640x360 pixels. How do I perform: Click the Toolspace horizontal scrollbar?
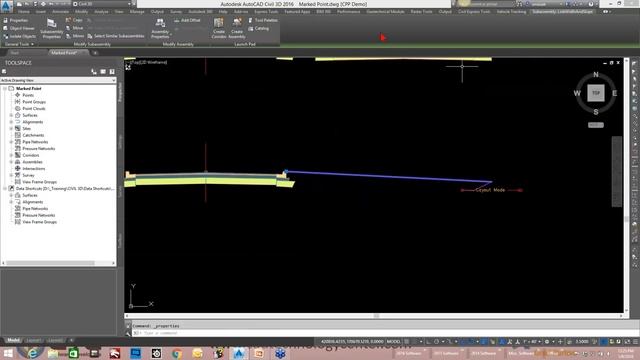pos(50,263)
